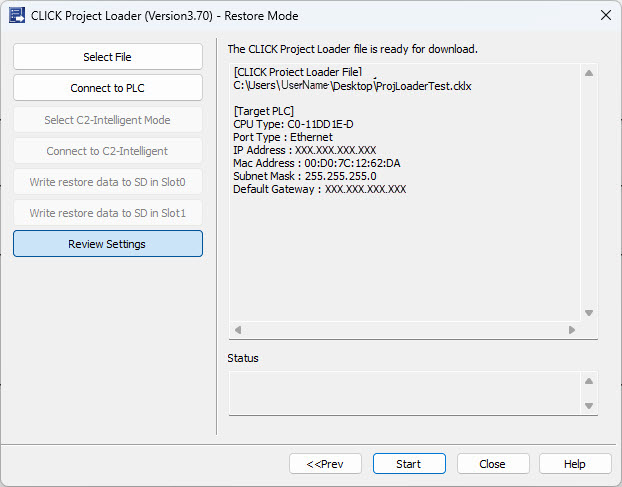Screen dimensions: 622x487
Task: Click the Status box up arrow
Action: click(x=589, y=381)
